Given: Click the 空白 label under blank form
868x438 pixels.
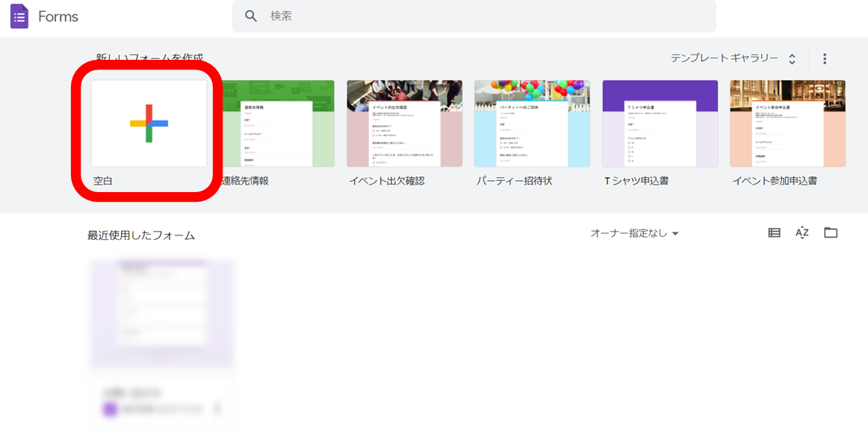Looking at the screenshot, I should (x=103, y=181).
